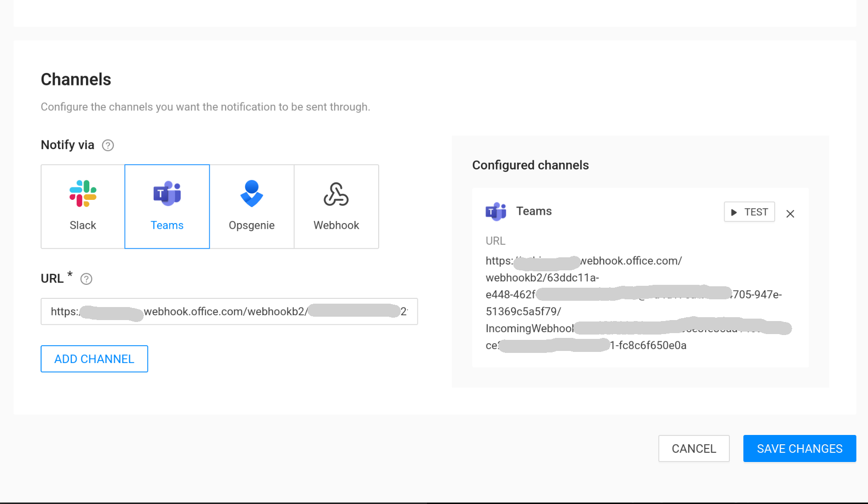This screenshot has height=504, width=868.
Task: Focus the webhook URL input field
Action: [x=229, y=311]
